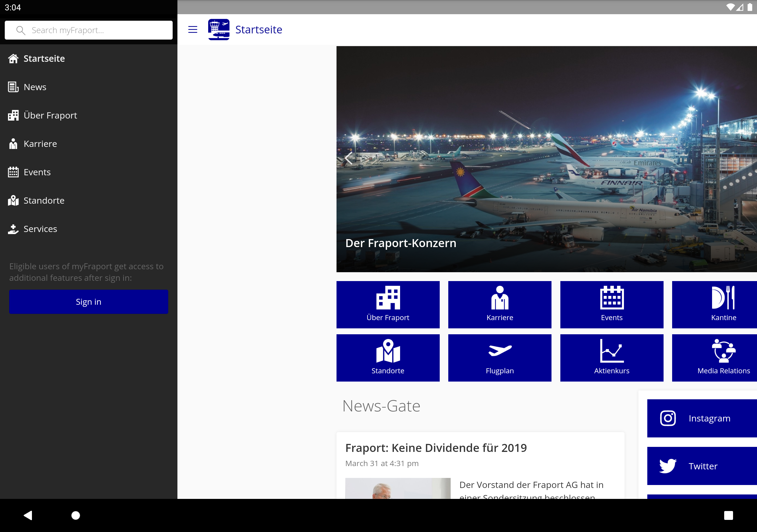Open the Karriere tile
Image resolution: width=757 pixels, height=532 pixels.
[x=499, y=304]
